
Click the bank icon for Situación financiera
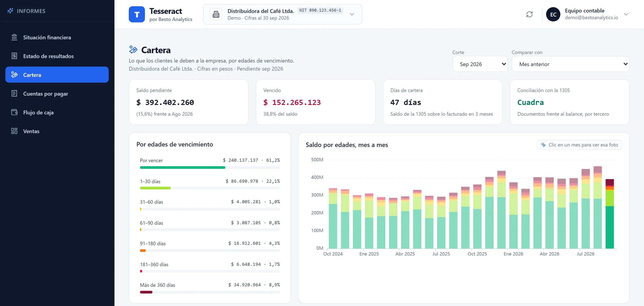[14, 37]
